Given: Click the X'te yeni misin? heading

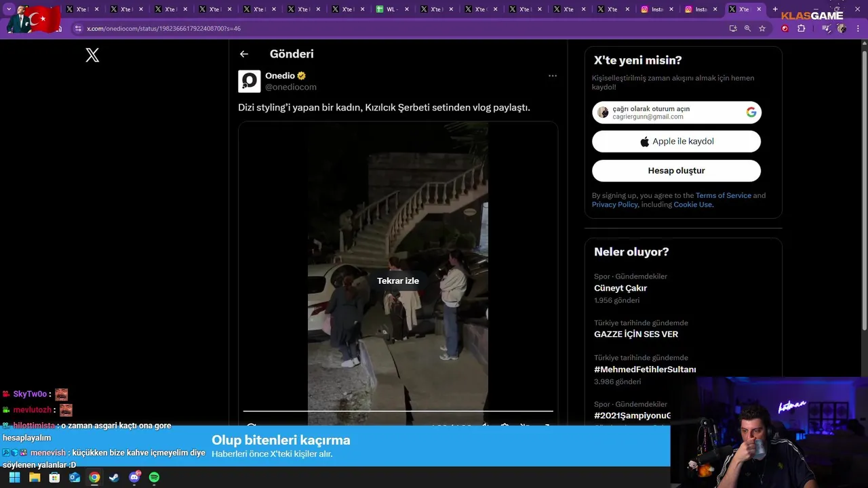Looking at the screenshot, I should pos(638,60).
